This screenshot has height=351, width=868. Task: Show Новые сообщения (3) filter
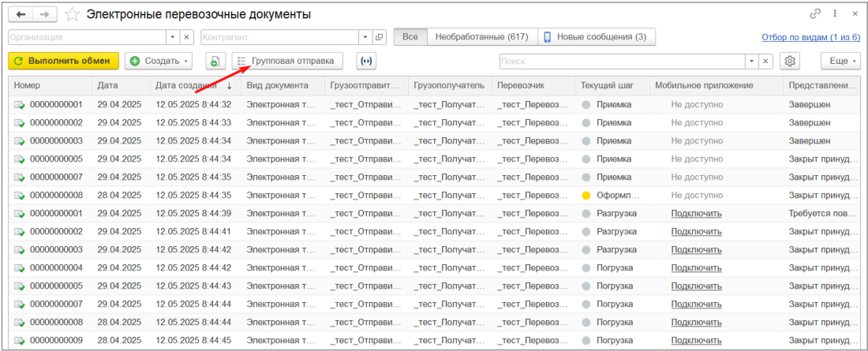coord(596,37)
